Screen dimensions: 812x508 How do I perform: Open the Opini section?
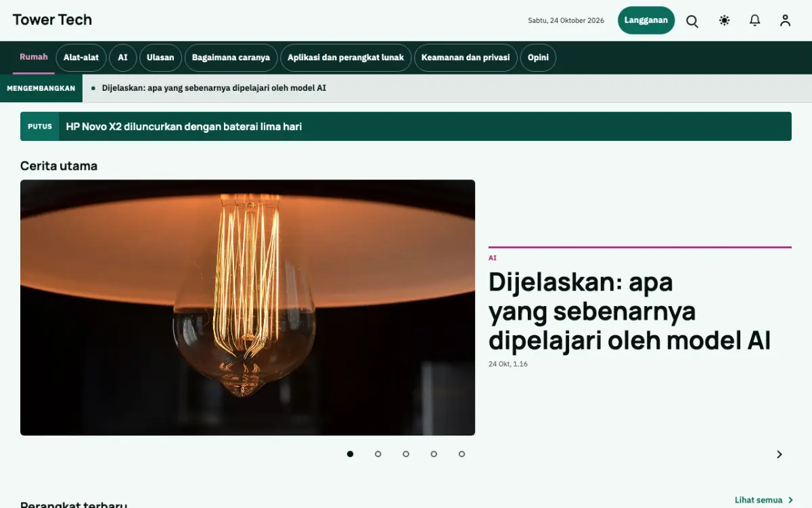click(x=539, y=58)
